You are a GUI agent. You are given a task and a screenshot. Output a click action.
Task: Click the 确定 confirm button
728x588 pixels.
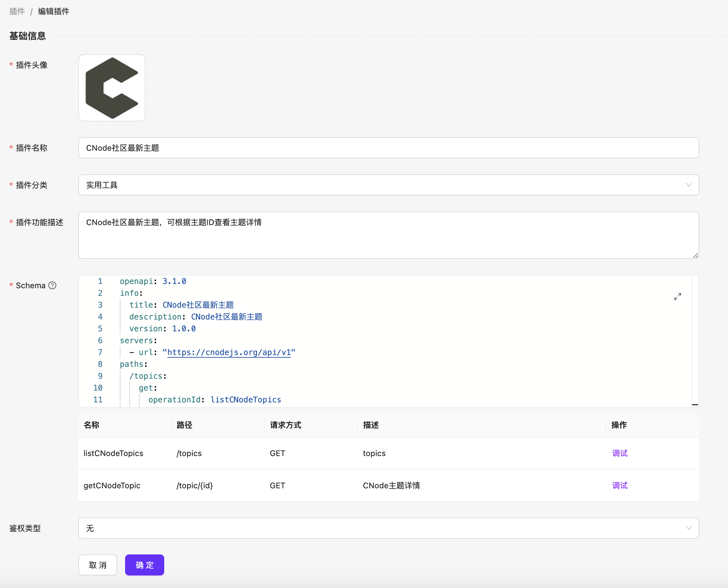pyautogui.click(x=144, y=565)
